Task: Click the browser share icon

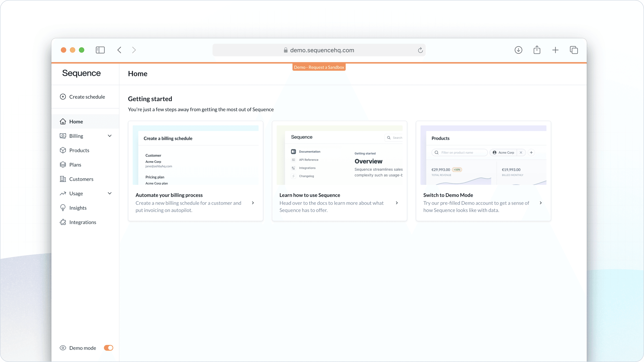Action: [537, 50]
